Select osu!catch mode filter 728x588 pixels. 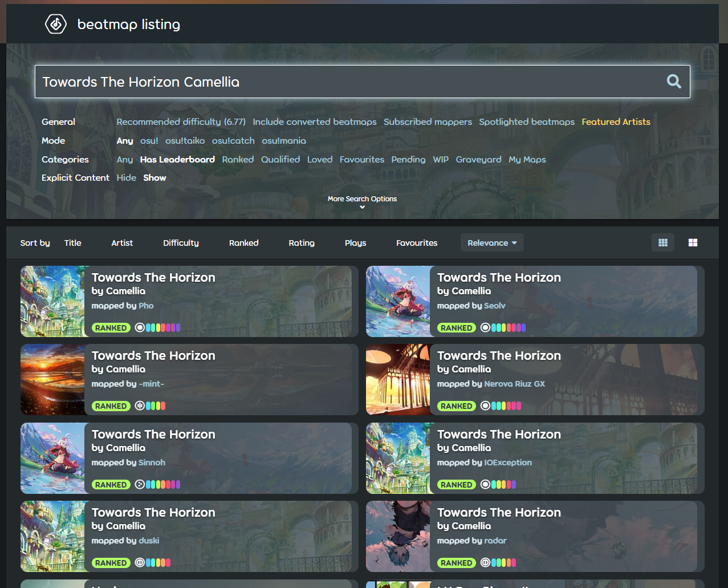(233, 140)
